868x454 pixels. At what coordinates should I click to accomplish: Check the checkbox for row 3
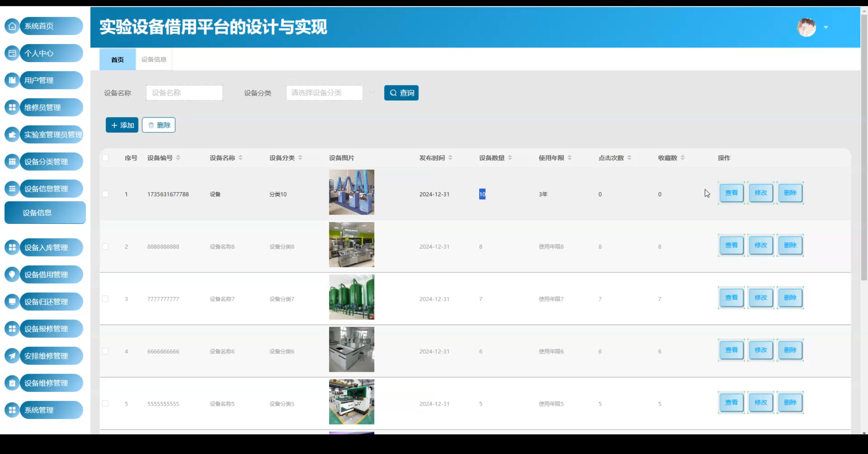click(x=105, y=299)
